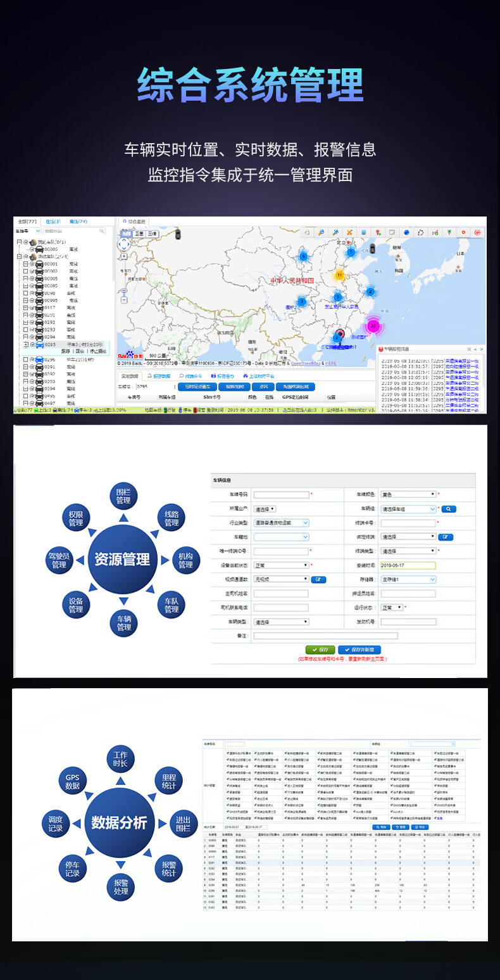Open the 控制命令 tab
This screenshot has height=980, width=500.
pyautogui.click(x=191, y=376)
